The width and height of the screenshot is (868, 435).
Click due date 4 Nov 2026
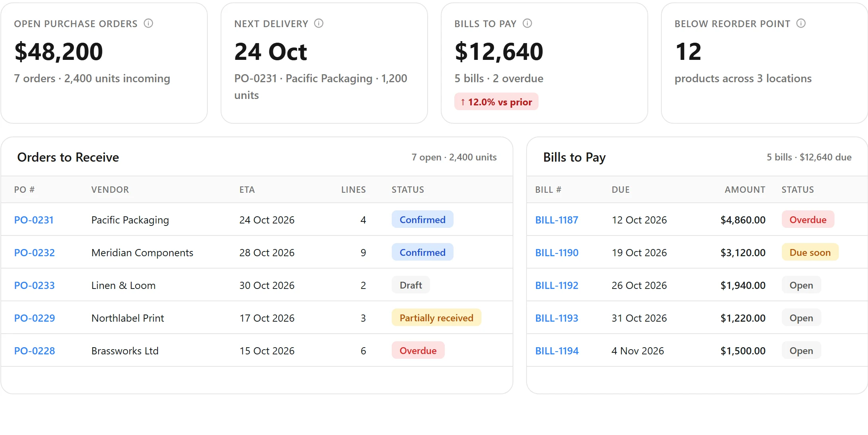(637, 351)
